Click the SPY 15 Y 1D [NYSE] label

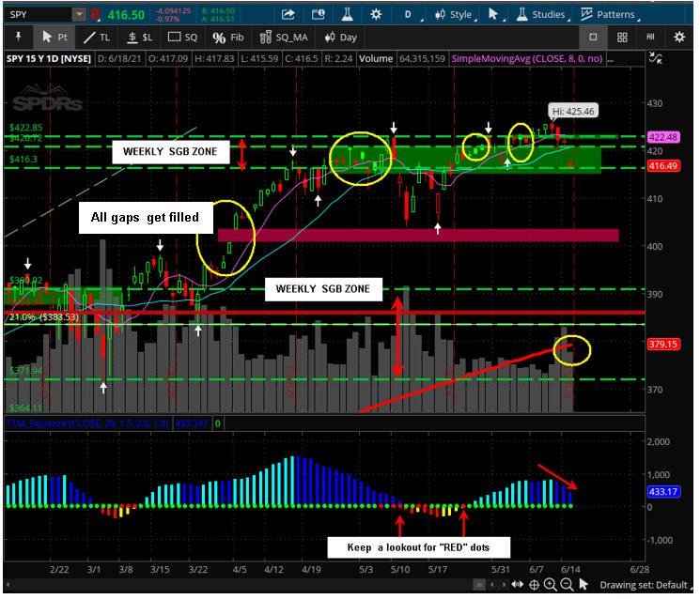tap(49, 58)
